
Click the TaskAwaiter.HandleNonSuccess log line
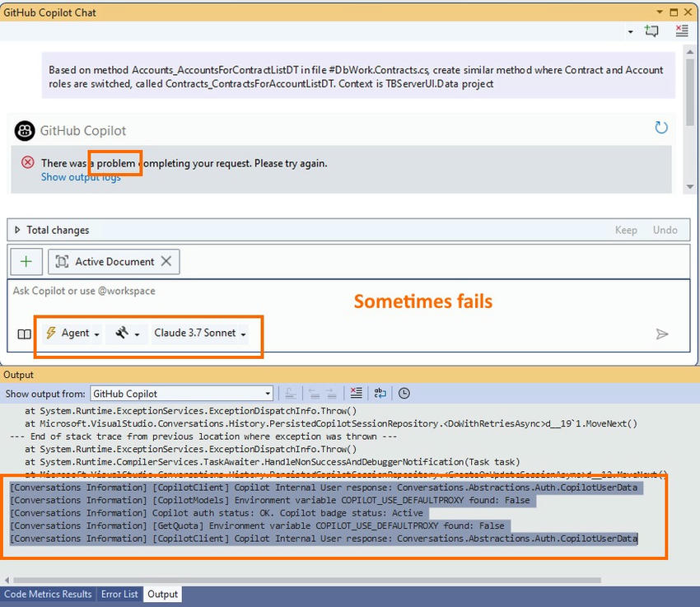pos(273,462)
